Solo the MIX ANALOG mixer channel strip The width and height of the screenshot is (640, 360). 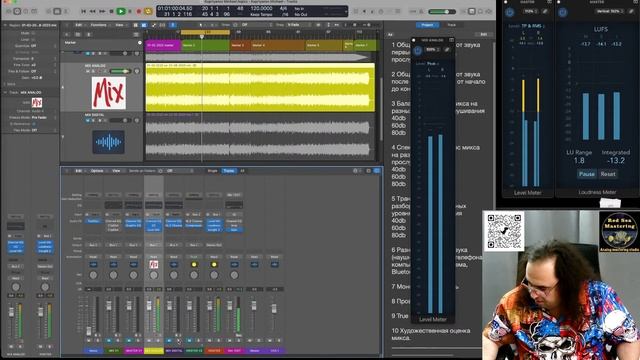[158, 340]
